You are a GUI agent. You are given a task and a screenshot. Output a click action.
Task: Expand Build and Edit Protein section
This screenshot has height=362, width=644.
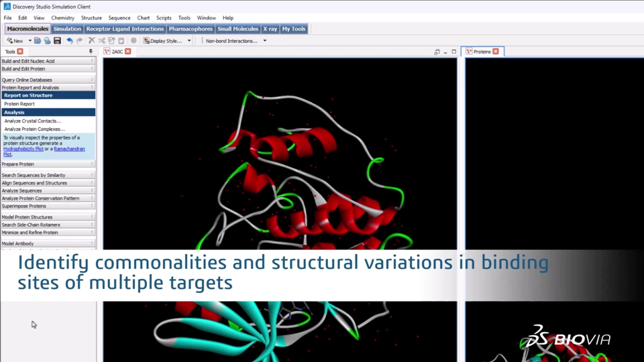pos(48,69)
